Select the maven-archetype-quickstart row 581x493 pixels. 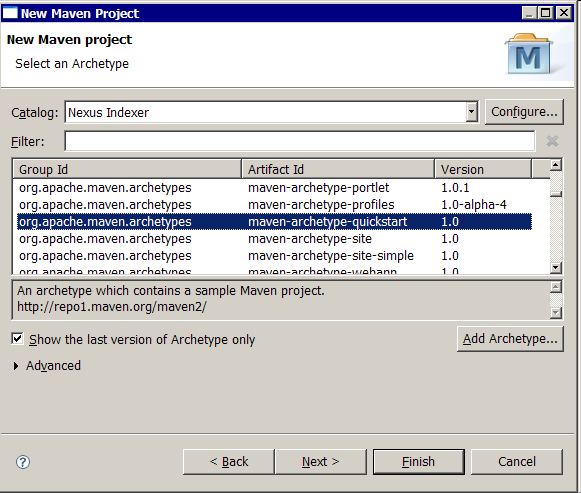pos(275,221)
